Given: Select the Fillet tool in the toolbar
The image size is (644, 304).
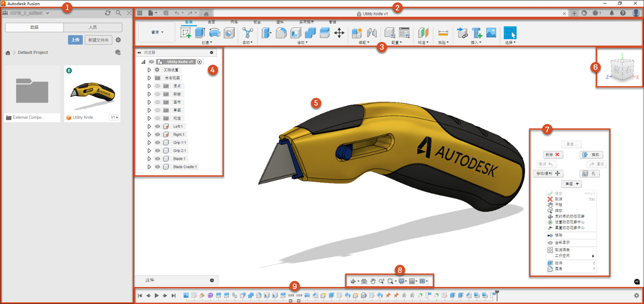Looking at the screenshot, I should (x=281, y=33).
